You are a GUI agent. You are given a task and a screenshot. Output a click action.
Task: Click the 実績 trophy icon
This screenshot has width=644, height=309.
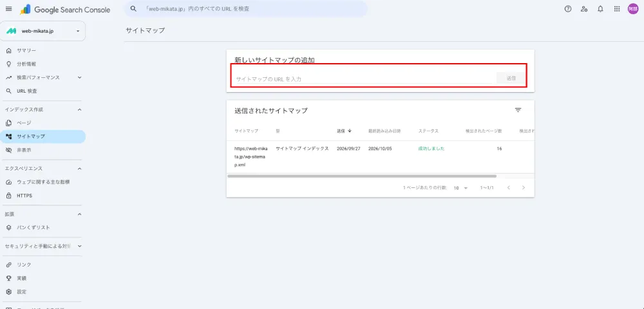point(8,278)
